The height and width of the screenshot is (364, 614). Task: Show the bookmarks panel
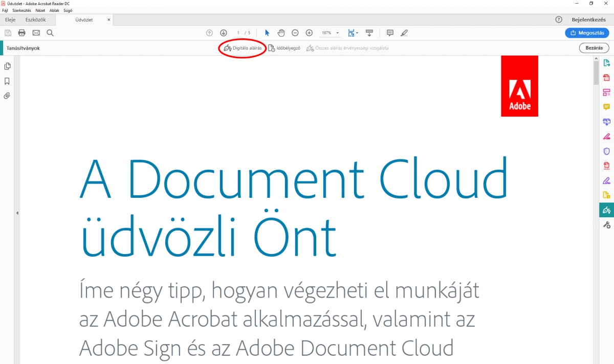click(7, 81)
